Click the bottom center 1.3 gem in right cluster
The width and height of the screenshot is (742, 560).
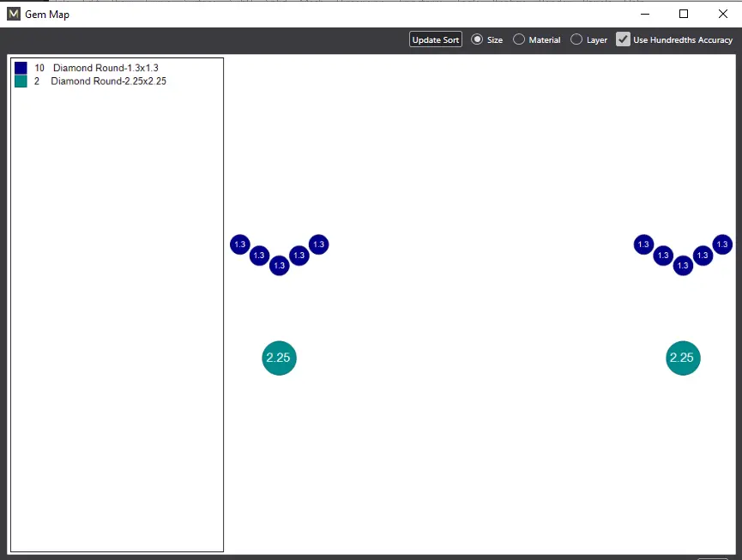[x=683, y=266]
